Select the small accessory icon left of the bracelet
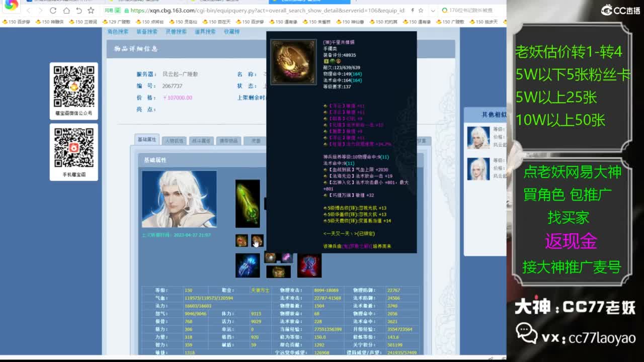 click(242, 240)
